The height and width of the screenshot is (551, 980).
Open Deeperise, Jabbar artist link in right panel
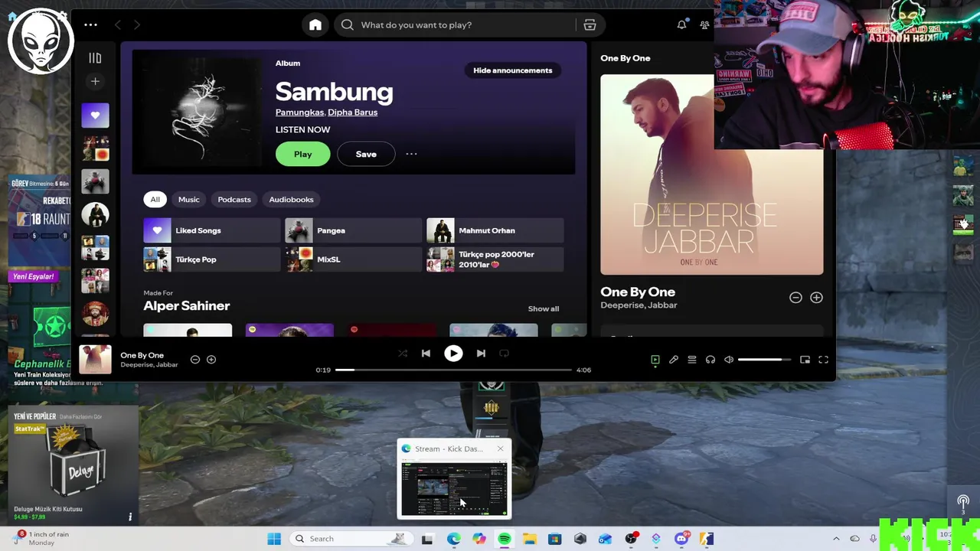pos(639,305)
